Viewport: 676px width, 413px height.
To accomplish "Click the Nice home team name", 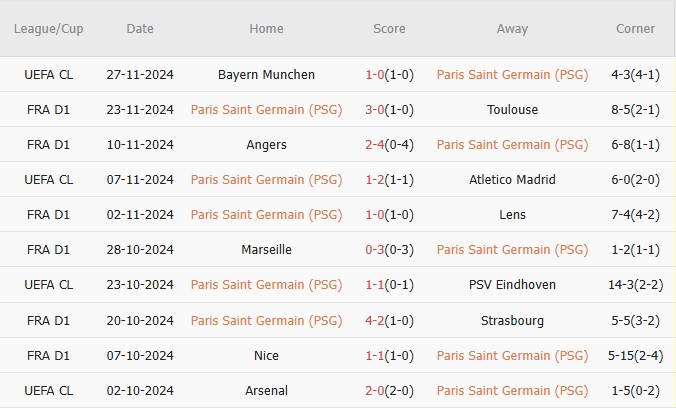I will coord(266,355).
